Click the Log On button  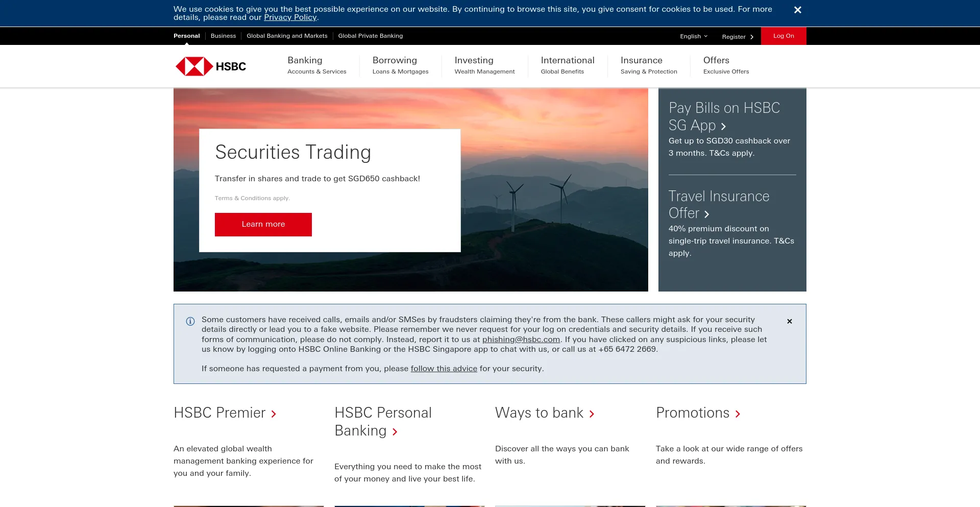pyautogui.click(x=783, y=36)
